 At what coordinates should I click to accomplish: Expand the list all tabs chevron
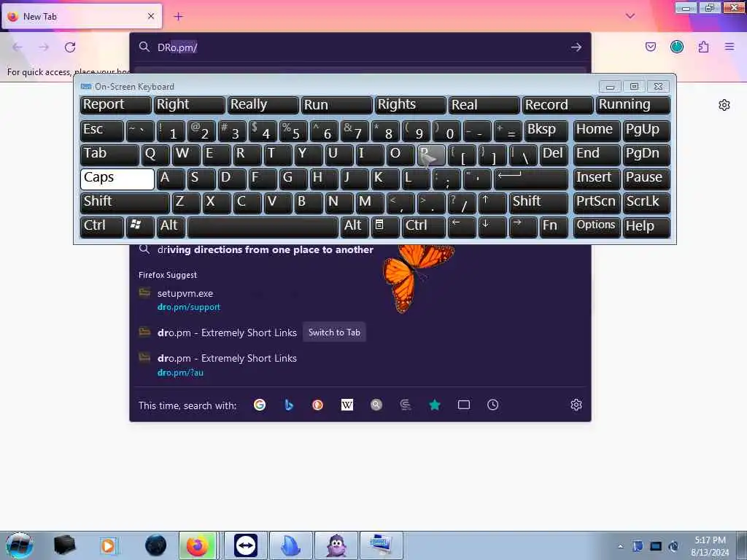coord(630,16)
